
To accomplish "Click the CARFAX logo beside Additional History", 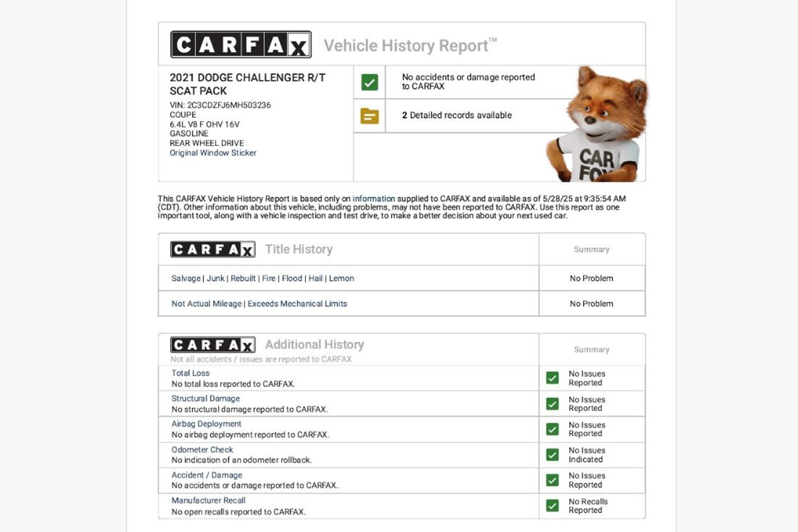I will pos(213,345).
